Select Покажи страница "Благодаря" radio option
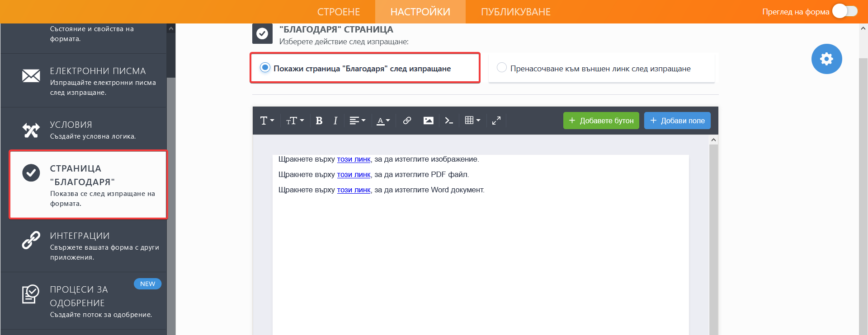 click(265, 68)
